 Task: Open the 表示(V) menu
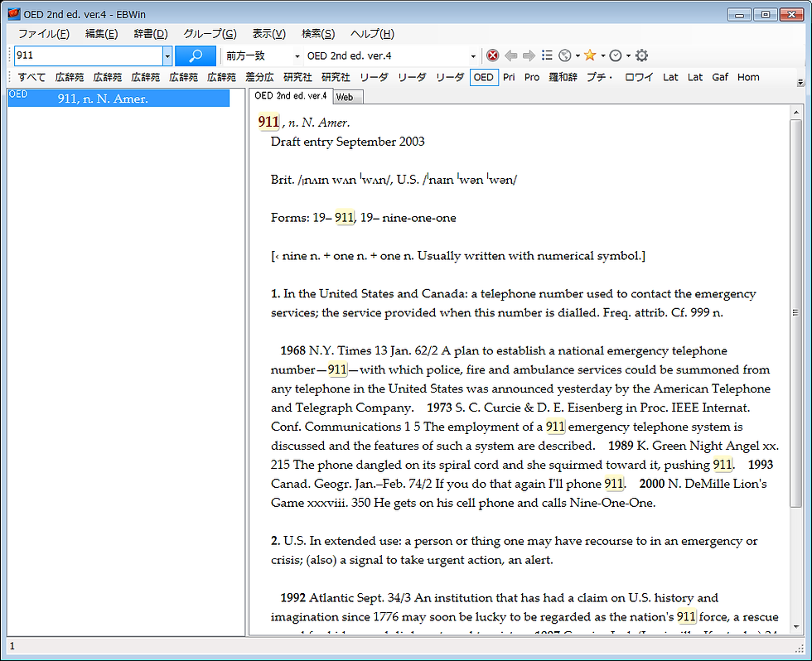[268, 34]
